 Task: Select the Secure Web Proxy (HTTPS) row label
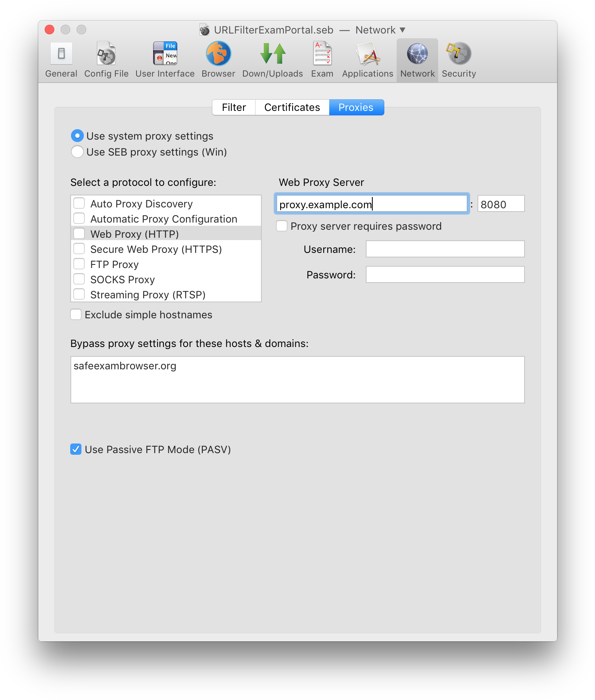click(x=156, y=249)
